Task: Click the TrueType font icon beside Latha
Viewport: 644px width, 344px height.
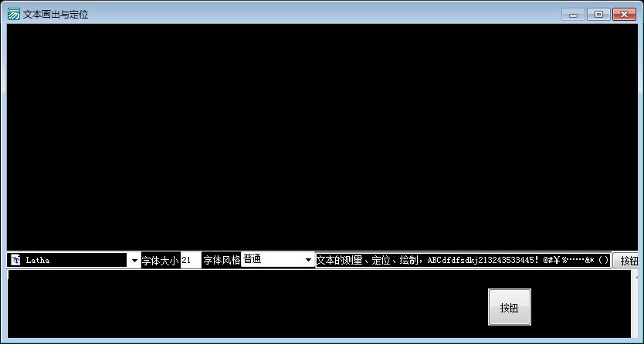Action: coord(15,259)
